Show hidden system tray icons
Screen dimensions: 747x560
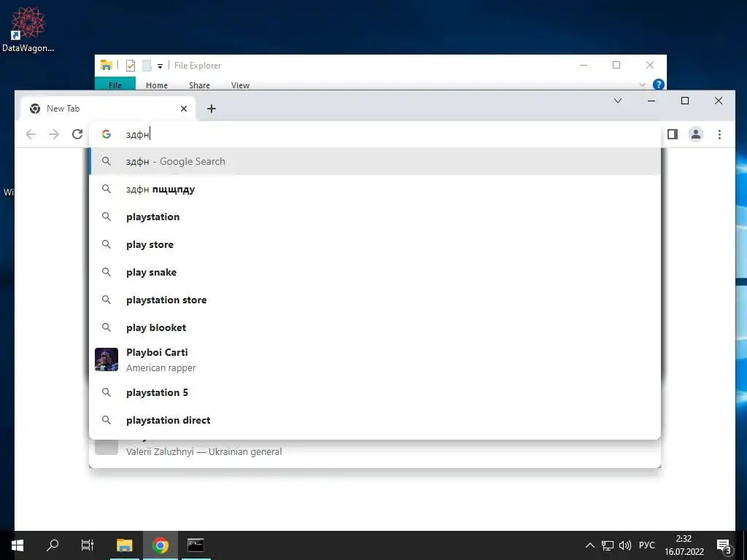[x=589, y=545]
